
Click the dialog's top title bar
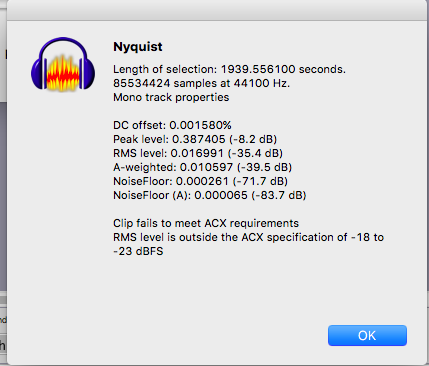coord(216,10)
